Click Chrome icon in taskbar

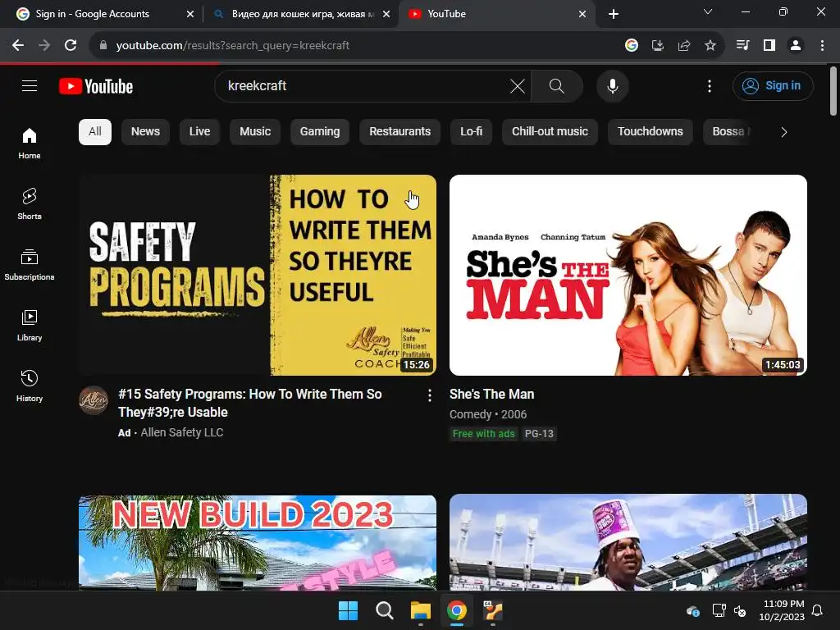456,610
